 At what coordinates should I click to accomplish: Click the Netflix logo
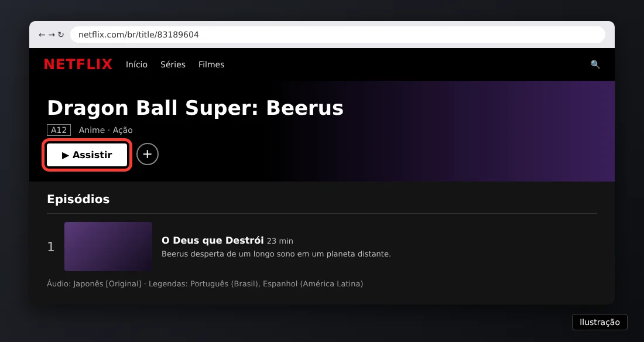(x=78, y=64)
